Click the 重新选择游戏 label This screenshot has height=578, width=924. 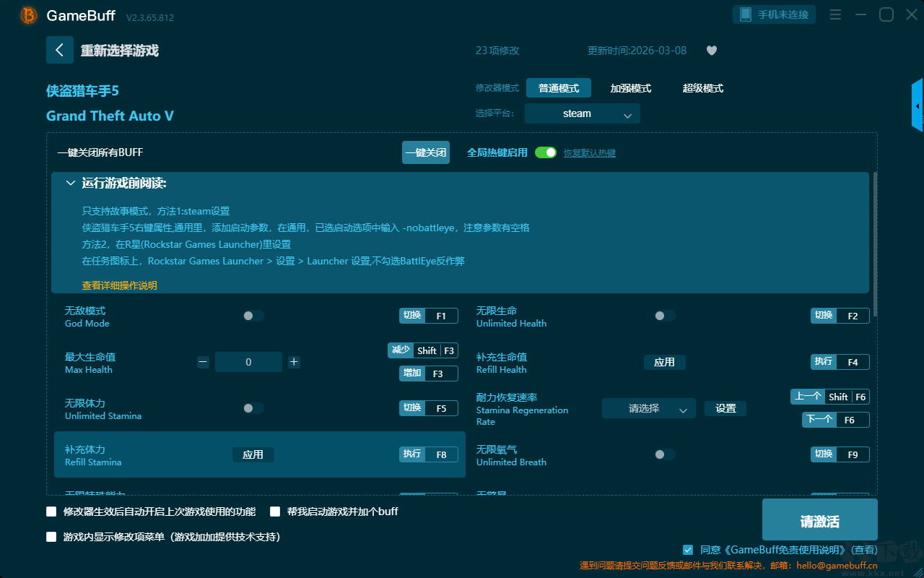coord(120,51)
